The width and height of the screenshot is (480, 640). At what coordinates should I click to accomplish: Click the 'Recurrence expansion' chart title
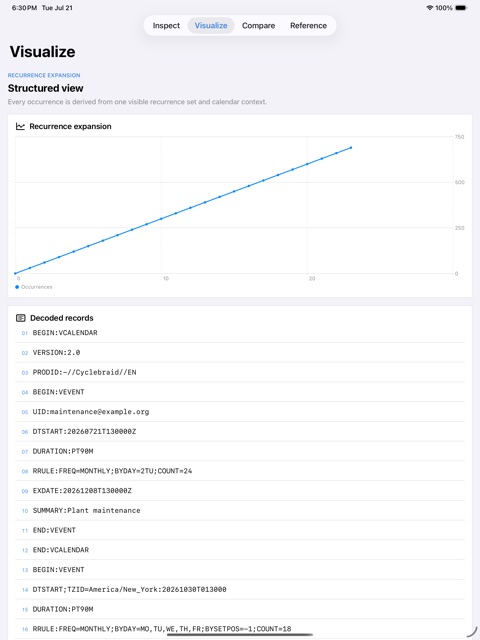[70, 127]
